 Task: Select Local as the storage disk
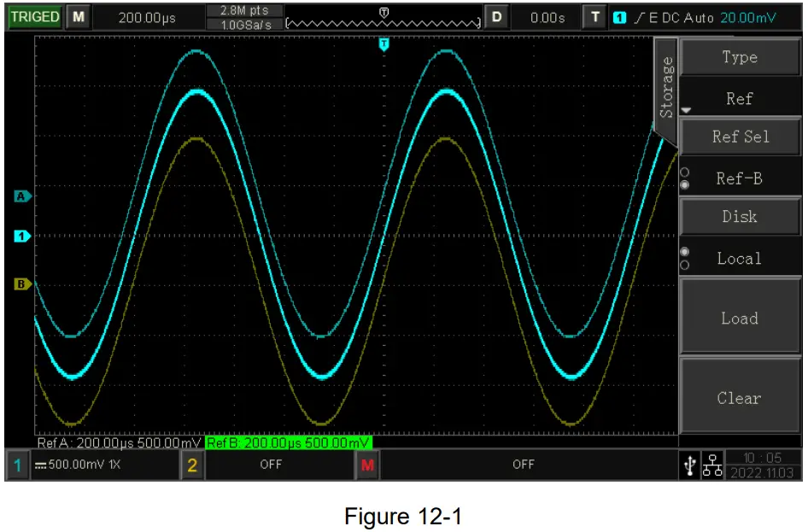[741, 258]
